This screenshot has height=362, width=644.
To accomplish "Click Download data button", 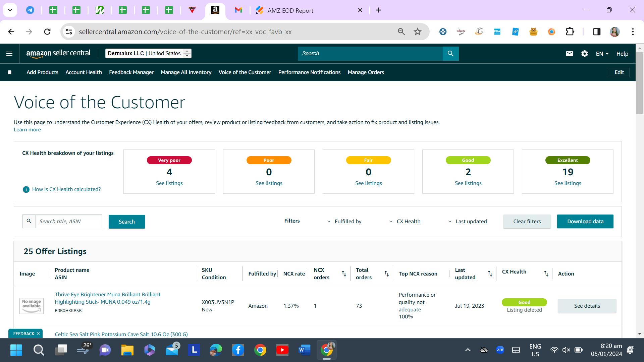I will coord(585,222).
